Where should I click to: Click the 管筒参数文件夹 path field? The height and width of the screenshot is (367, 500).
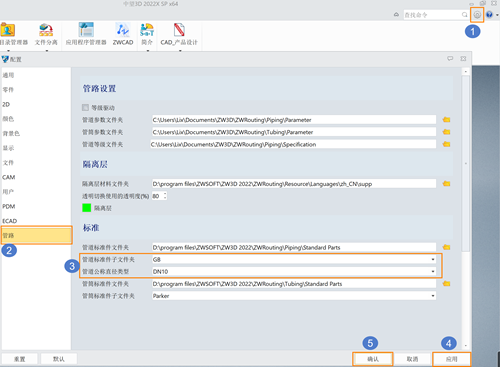coord(294,132)
